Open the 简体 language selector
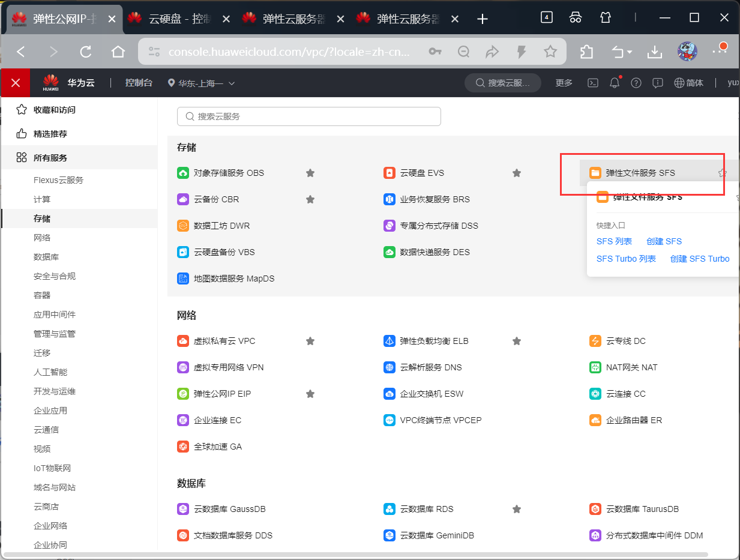The width and height of the screenshot is (740, 560). pos(689,83)
